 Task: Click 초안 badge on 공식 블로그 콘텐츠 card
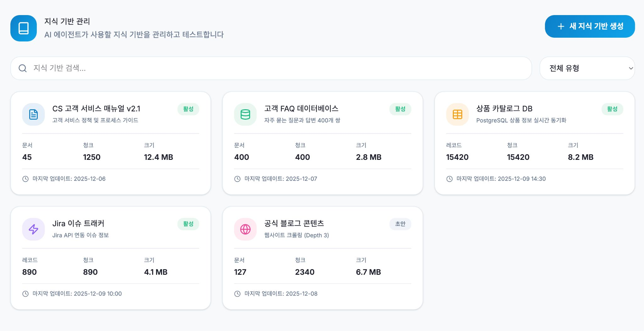pos(400,224)
